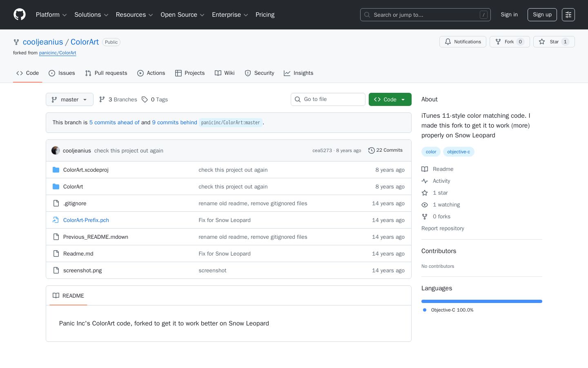Screen dimensions: 588x368
Task: Click the branch icon beside 3 Branches
Action: coord(102,99)
